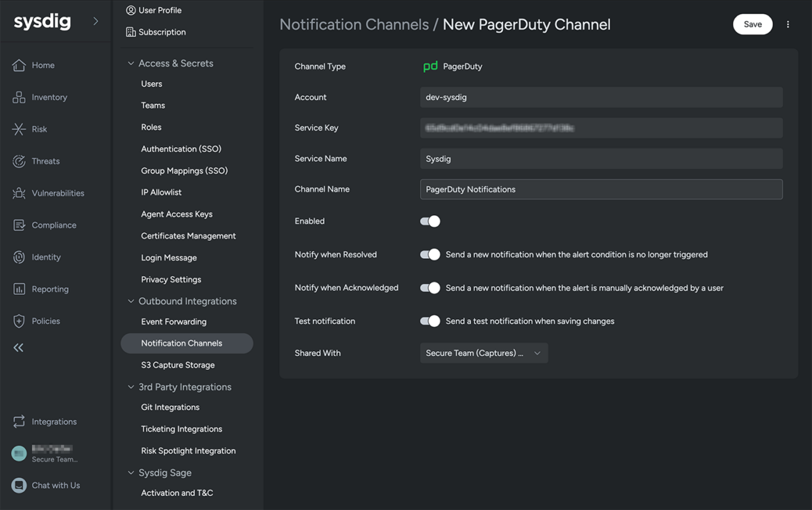Click the Service Name field
Image resolution: width=812 pixels, height=510 pixels.
[x=601, y=158]
